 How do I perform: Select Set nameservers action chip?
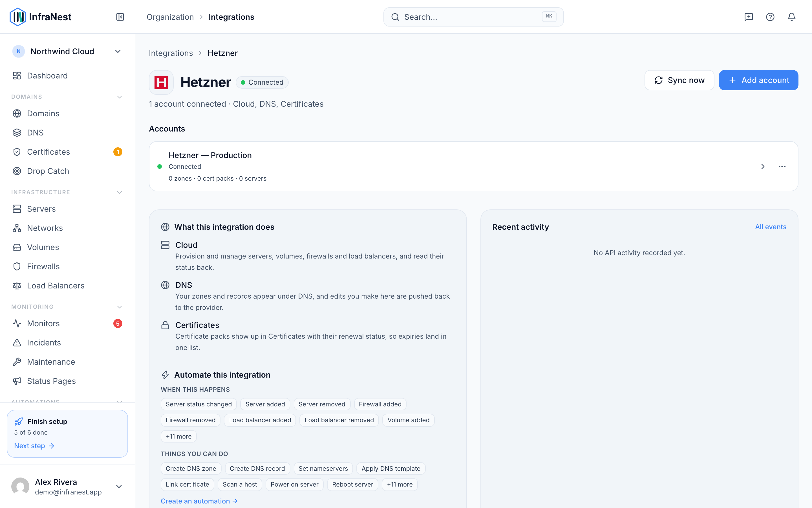(323, 468)
